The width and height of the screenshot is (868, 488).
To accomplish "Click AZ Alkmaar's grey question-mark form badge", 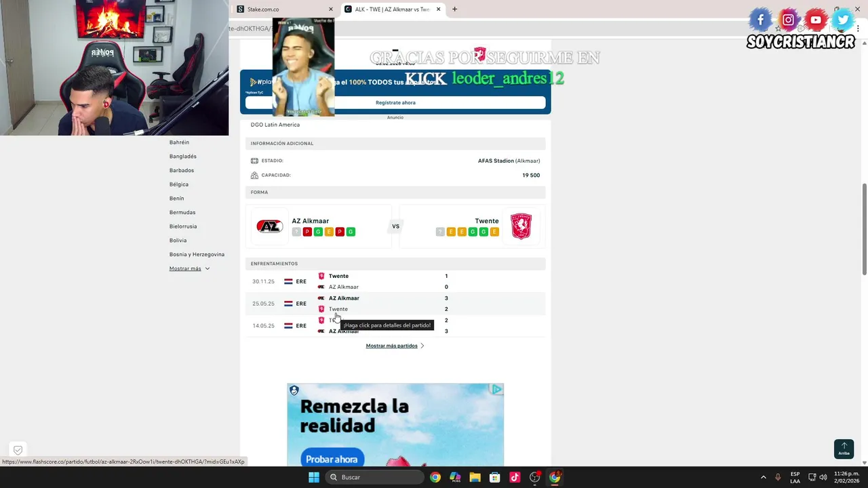I will click(296, 232).
